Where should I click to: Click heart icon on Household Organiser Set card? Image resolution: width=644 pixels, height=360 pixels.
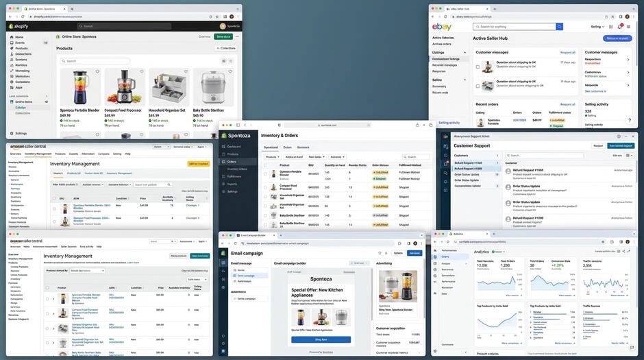(186, 71)
